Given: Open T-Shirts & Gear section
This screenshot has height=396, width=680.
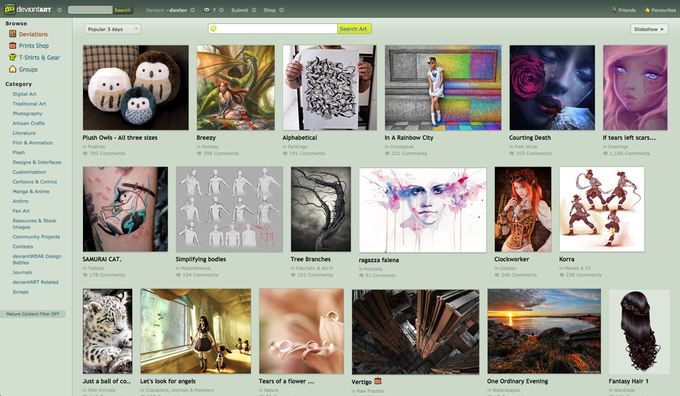Looking at the screenshot, I should pos(35,57).
